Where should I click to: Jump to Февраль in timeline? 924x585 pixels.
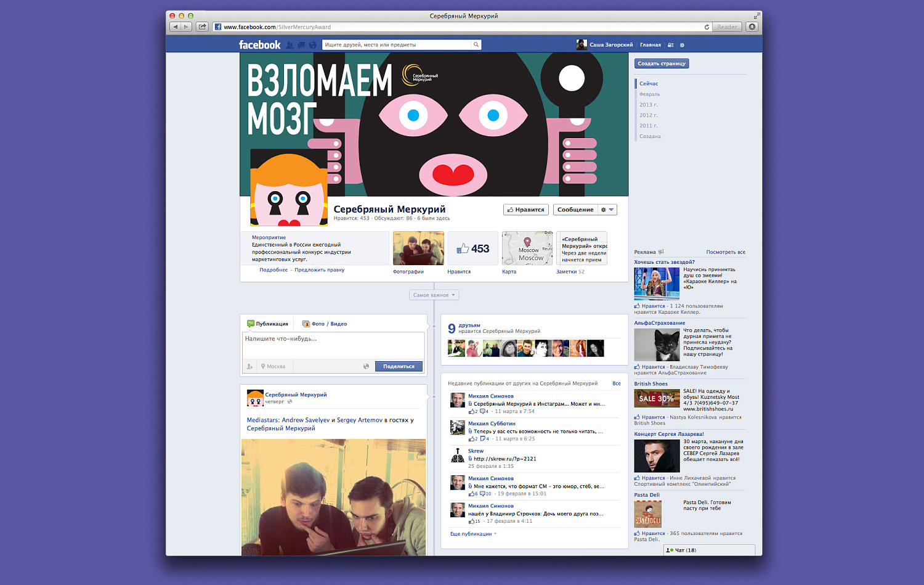tap(649, 94)
